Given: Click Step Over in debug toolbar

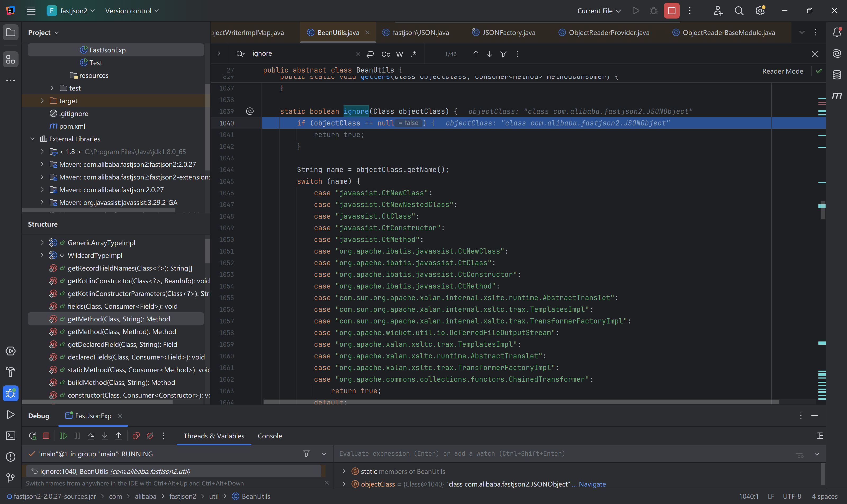Looking at the screenshot, I should tap(91, 436).
